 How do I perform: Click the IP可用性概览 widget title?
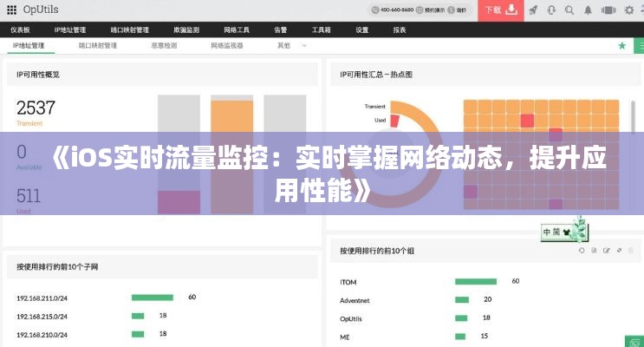coord(38,75)
